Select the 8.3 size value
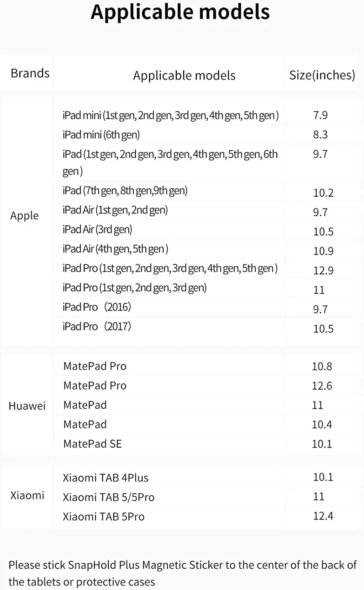The height and width of the screenshot is (590, 364). (x=320, y=135)
